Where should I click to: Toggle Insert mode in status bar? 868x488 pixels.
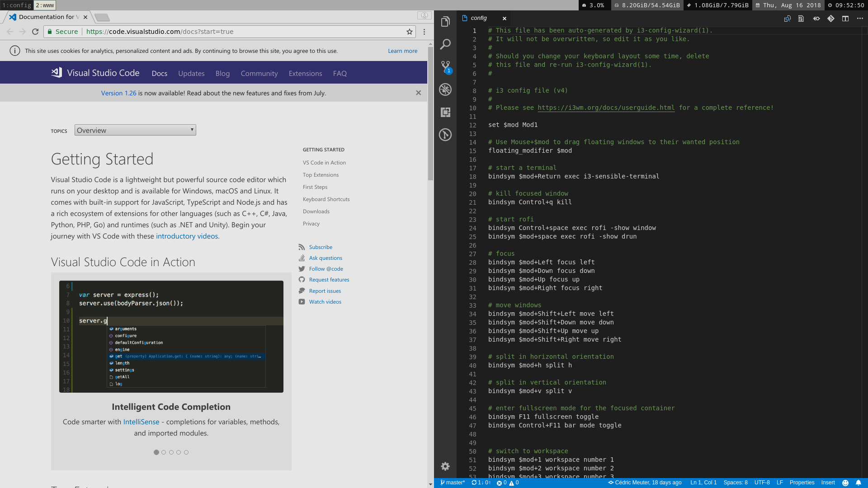tap(828, 483)
